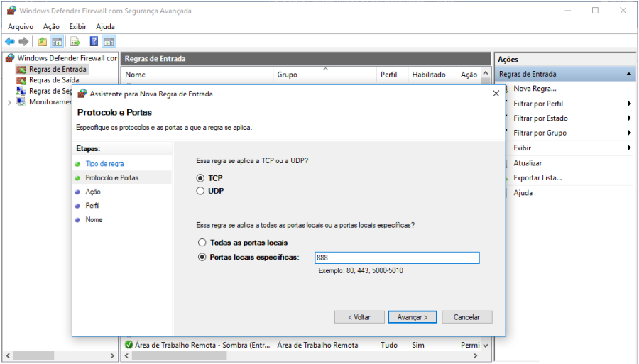This screenshot has width=639, height=364.
Task: Close the wizard dialog with X
Action: (x=496, y=94)
